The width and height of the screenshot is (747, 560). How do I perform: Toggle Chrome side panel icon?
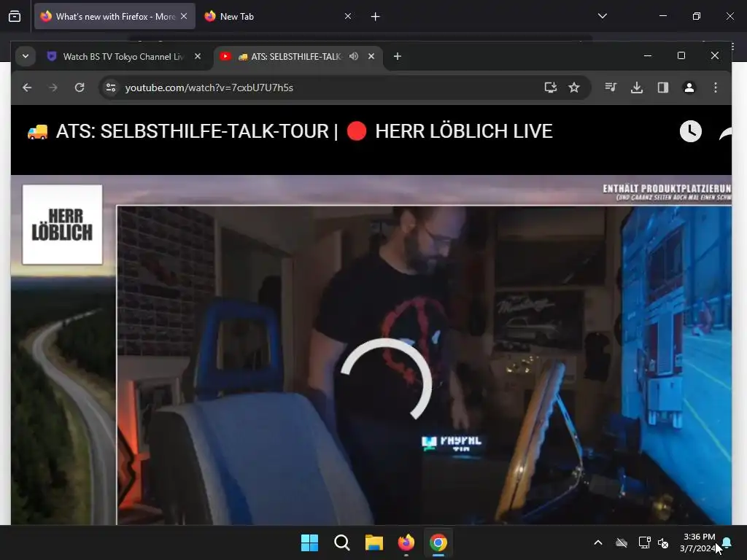coord(663,87)
